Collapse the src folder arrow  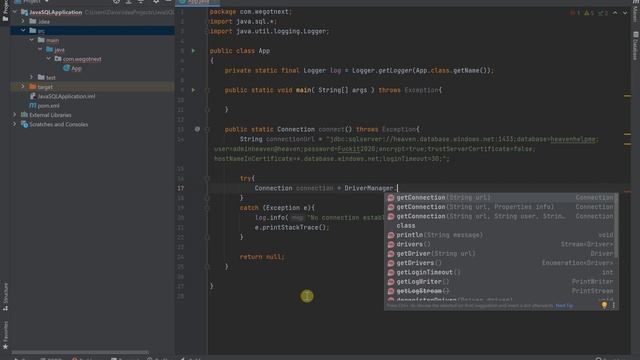[x=23, y=31]
